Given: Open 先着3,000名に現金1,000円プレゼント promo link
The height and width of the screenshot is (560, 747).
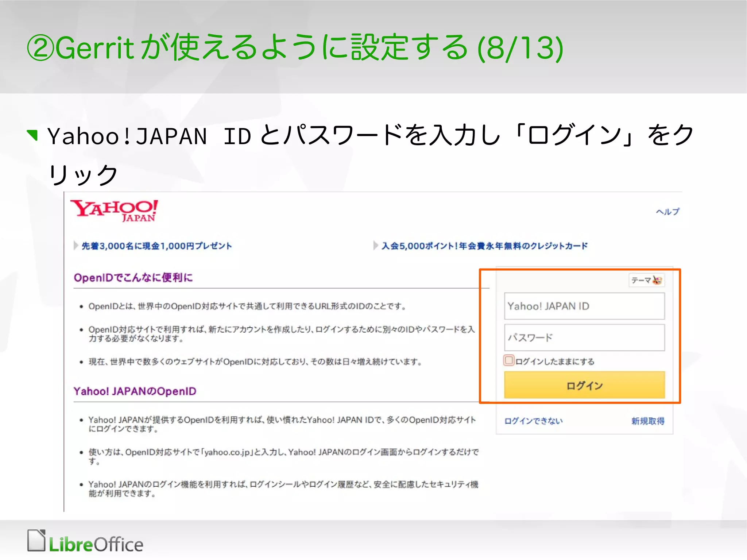Looking at the screenshot, I should coord(156,246).
